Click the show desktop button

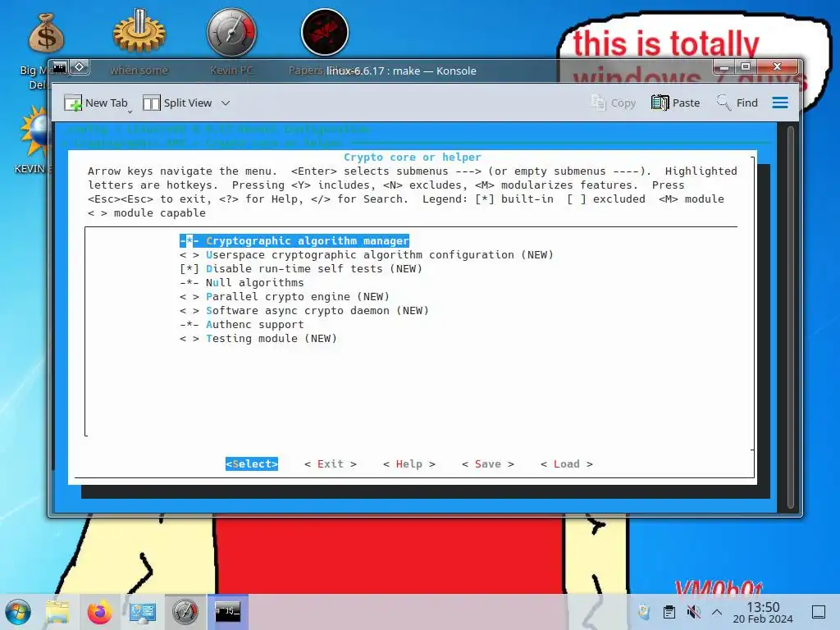click(819, 612)
